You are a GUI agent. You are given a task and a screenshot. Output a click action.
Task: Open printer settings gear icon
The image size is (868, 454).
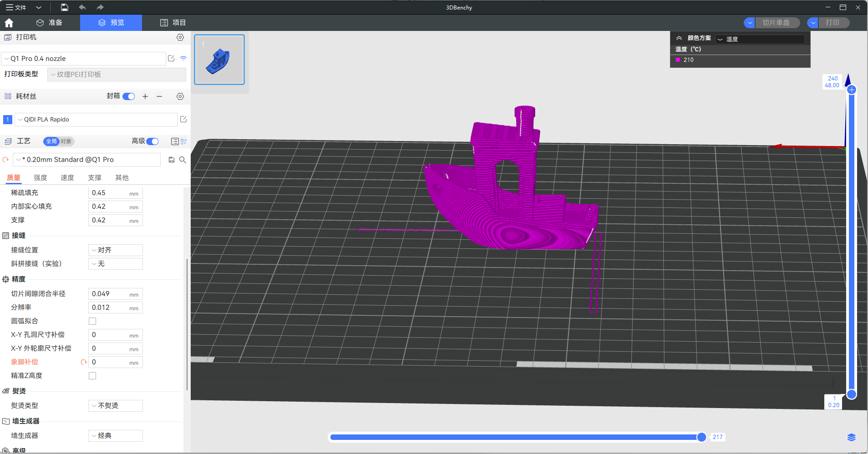(180, 37)
